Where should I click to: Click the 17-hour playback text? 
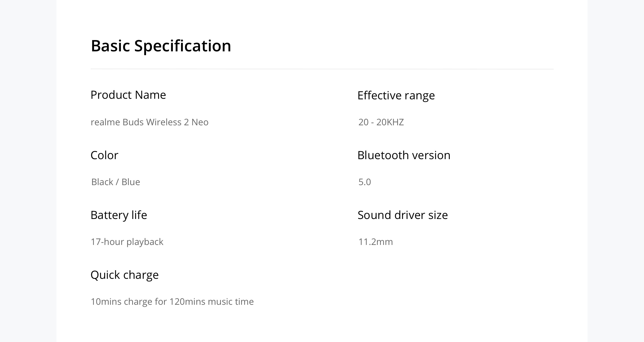tap(127, 242)
